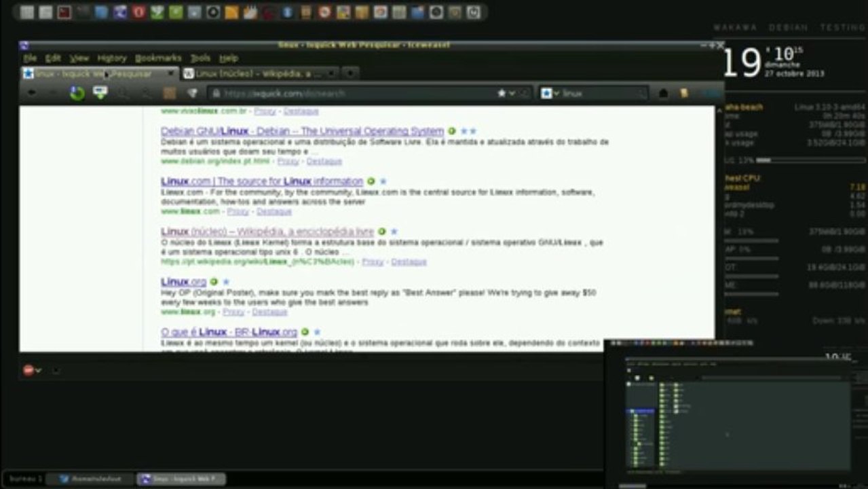Switch to linux - Ixquick Web taskbar entry
Image resolution: width=868 pixels, height=489 pixels.
[181, 479]
